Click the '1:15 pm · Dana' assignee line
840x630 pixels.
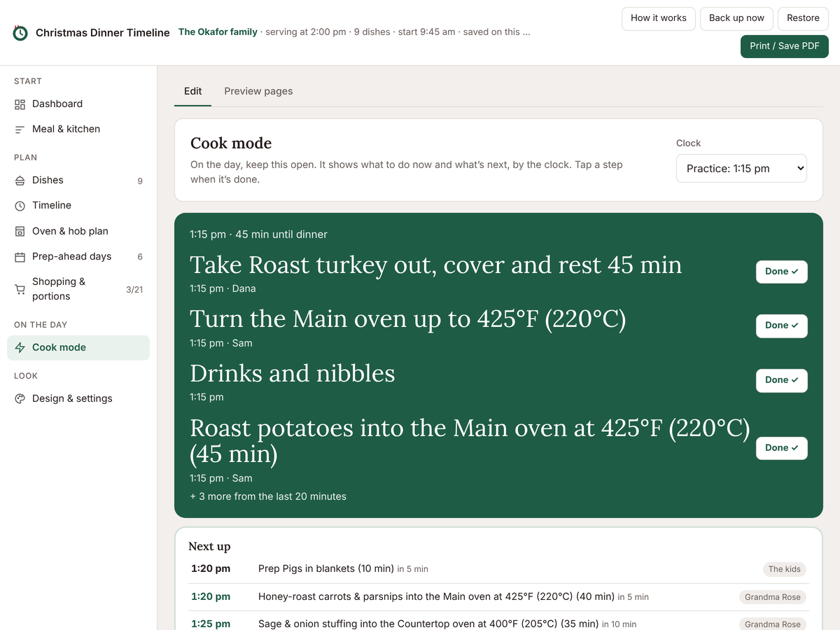pyautogui.click(x=223, y=289)
